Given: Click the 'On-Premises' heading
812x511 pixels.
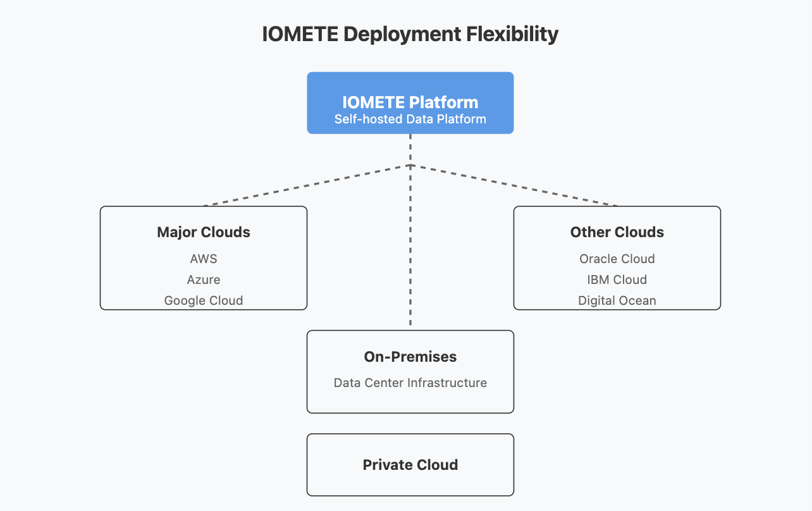Looking at the screenshot, I should coord(410,357).
